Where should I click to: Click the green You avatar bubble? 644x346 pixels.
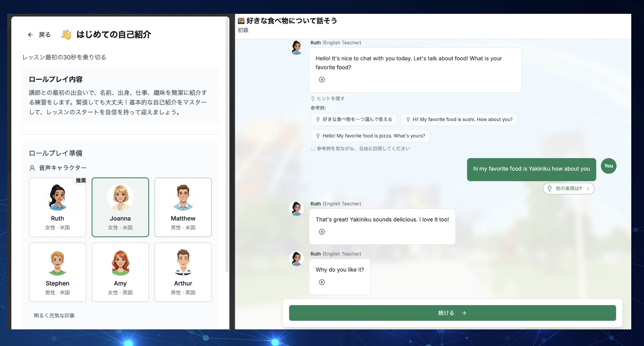pos(608,166)
